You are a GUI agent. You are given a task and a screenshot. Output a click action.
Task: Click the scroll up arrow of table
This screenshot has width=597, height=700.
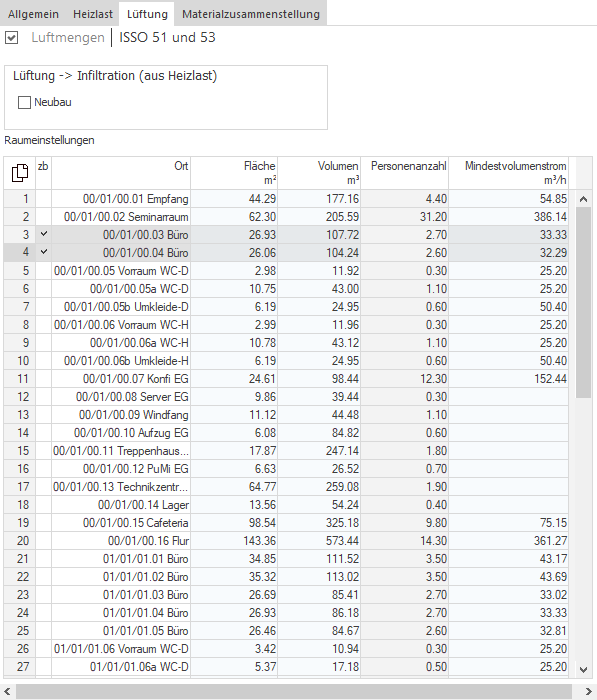pos(583,199)
